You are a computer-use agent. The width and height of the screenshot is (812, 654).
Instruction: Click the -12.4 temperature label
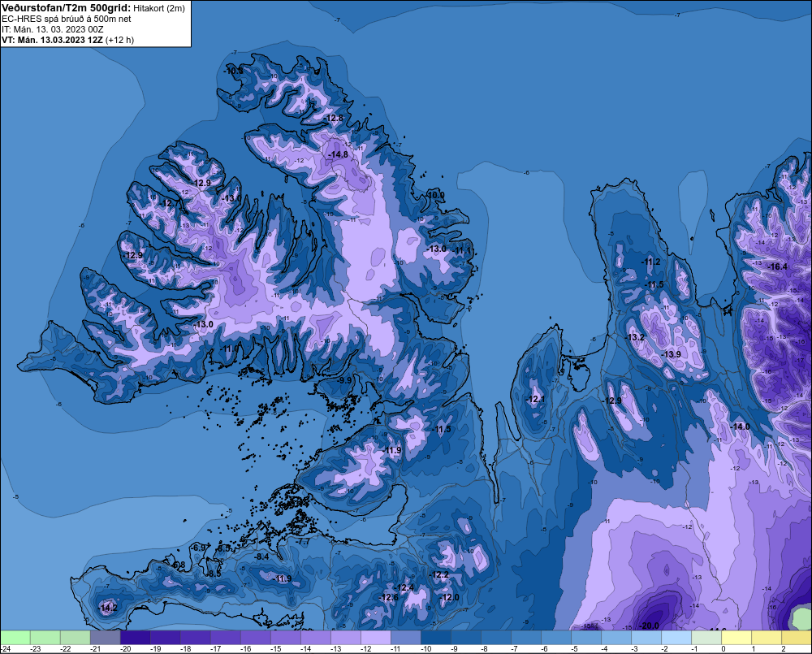coord(404,587)
